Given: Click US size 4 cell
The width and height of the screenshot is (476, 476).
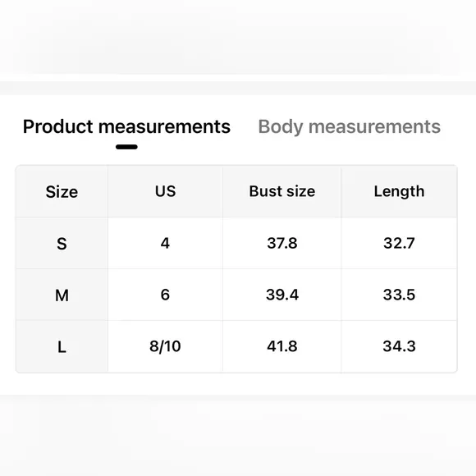Looking at the screenshot, I should [165, 243].
